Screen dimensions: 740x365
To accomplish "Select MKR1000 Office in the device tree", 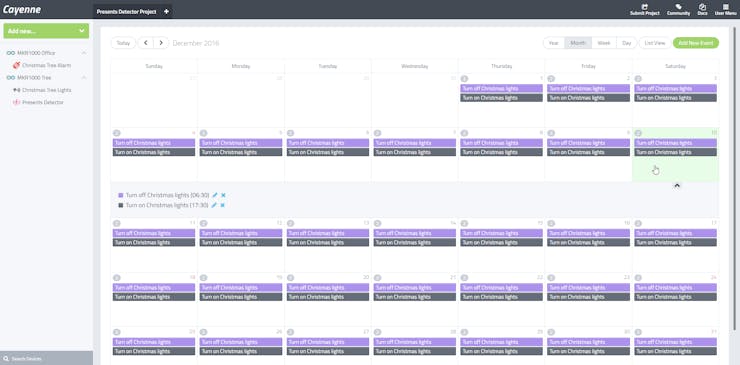I will coord(36,53).
